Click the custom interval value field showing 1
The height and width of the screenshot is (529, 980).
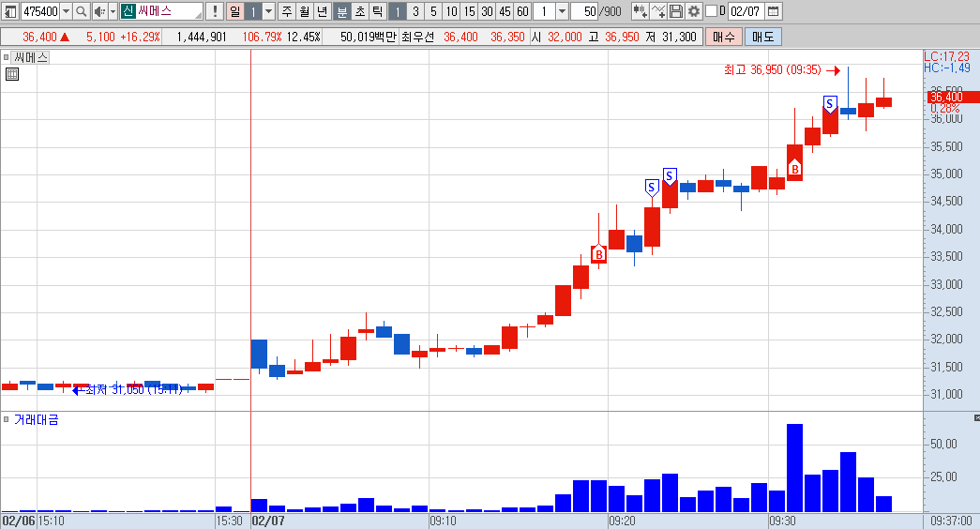pyautogui.click(x=544, y=11)
